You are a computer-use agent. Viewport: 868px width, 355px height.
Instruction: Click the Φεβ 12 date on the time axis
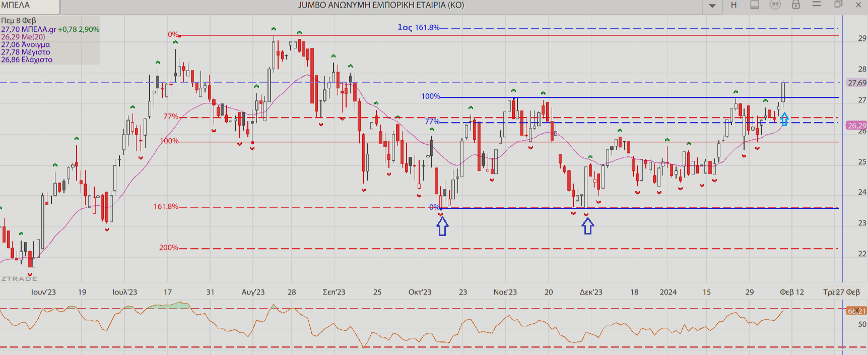tap(792, 292)
